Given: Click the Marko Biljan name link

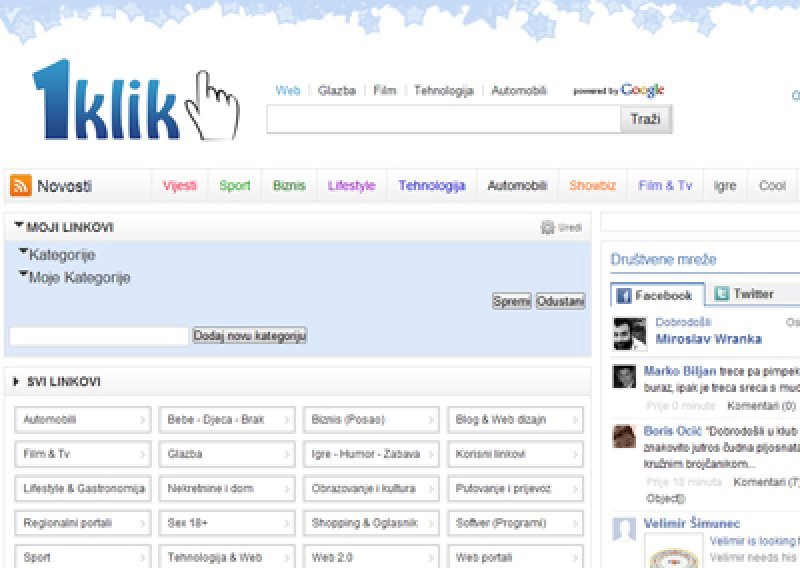Looking at the screenshot, I should pyautogui.click(x=680, y=371).
